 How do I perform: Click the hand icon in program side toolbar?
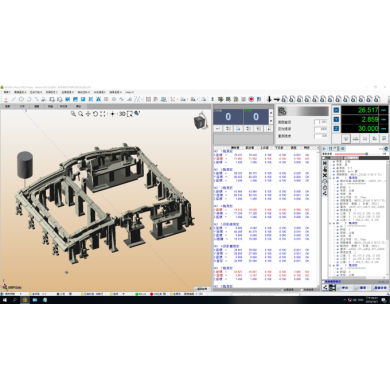click(325, 169)
